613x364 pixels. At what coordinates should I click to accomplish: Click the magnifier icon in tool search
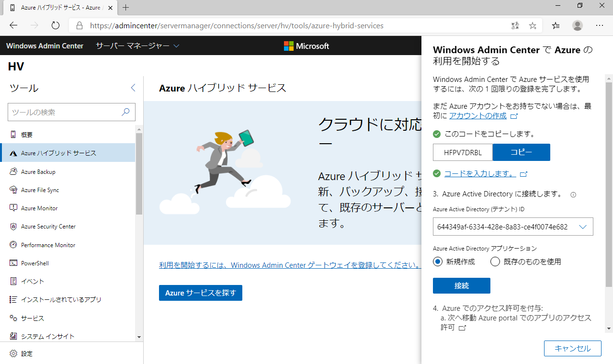pos(125,112)
